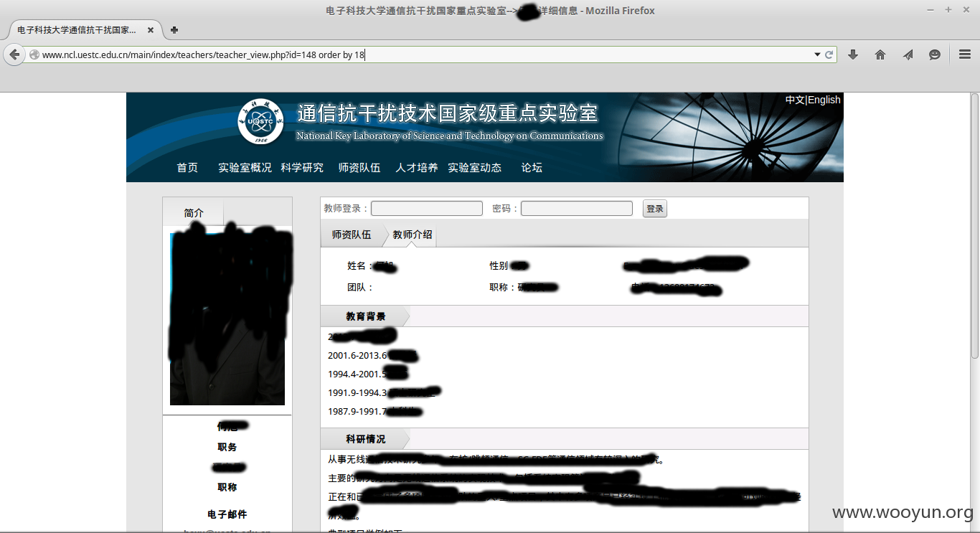Go to the Firefox home page icon
Viewport: 980px width, 533px height.
(880, 55)
